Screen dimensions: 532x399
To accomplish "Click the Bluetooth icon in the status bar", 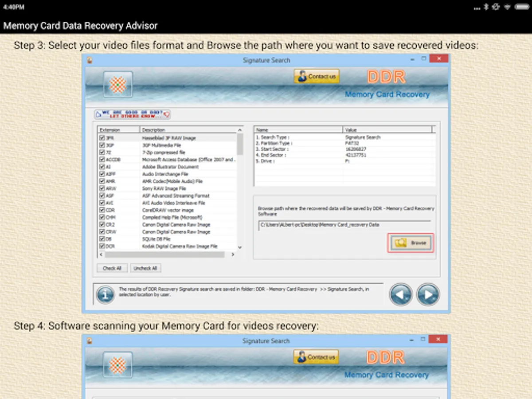I will (x=486, y=7).
